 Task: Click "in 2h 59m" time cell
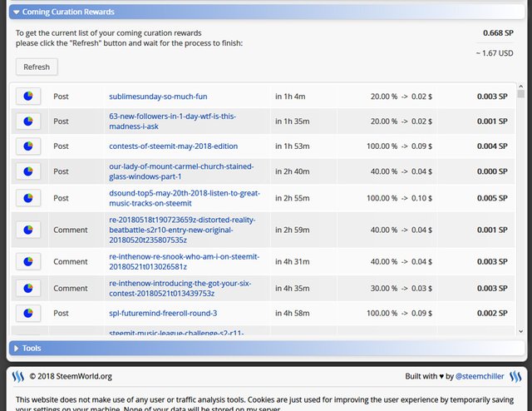[x=292, y=230]
